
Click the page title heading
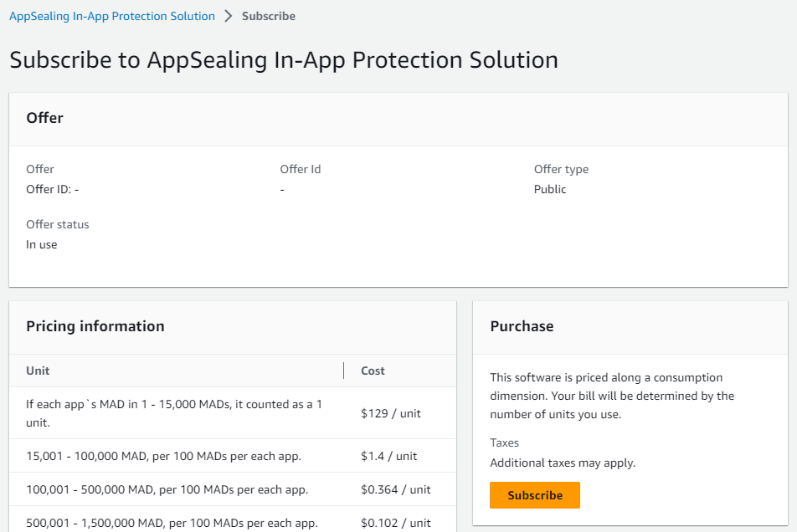pyautogui.click(x=284, y=60)
